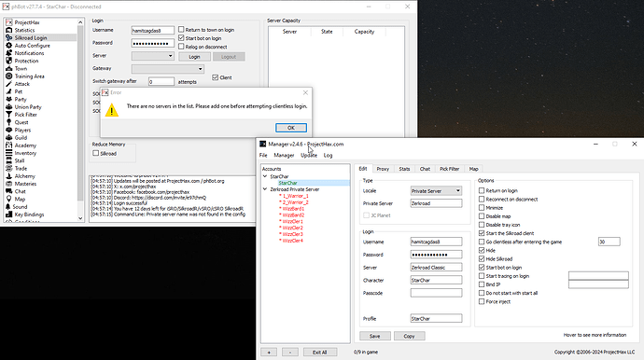Select 1_Warrior_1 in the accounts tree
This screenshot has height=360, width=644.
(x=295, y=196)
